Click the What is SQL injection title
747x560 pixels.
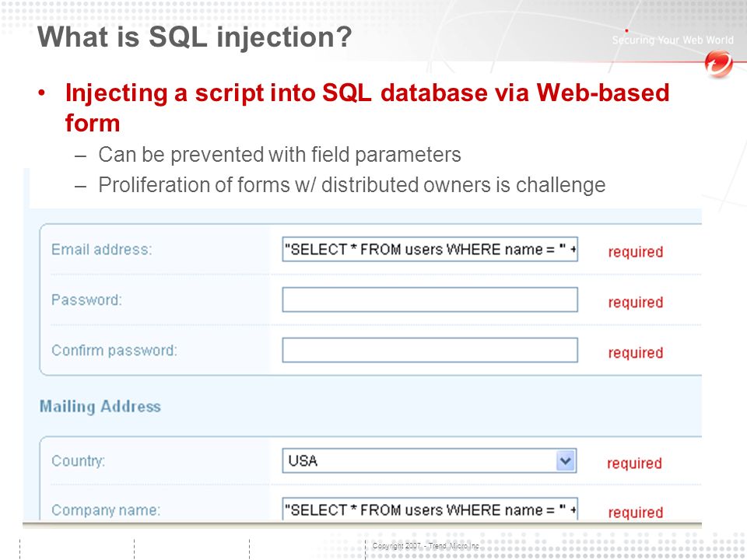195,37
